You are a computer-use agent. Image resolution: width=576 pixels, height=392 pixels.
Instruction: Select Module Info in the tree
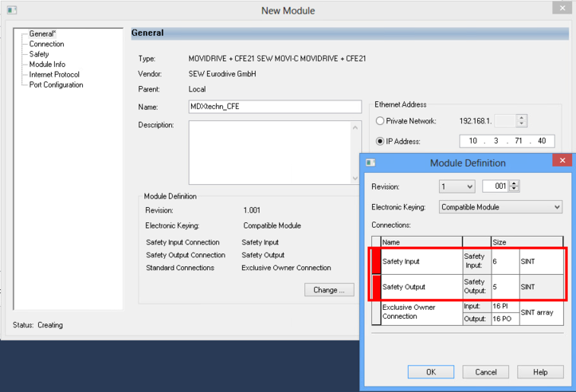tap(47, 65)
